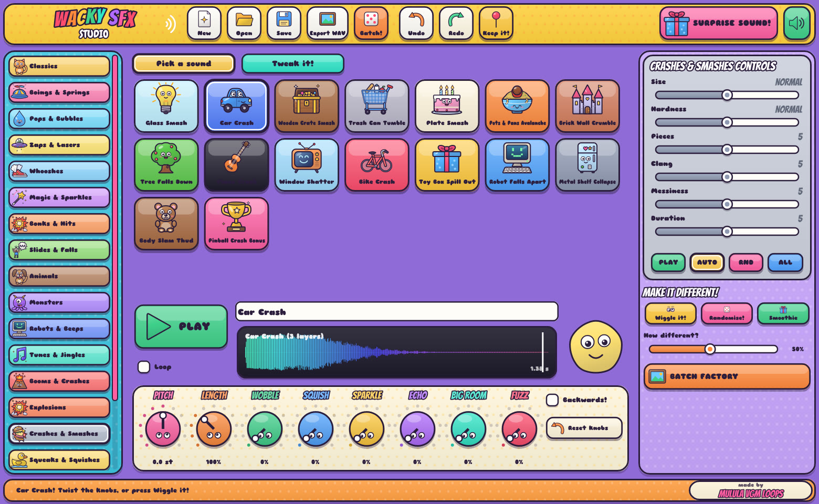819x504 pixels.
Task: Undo the last action
Action: [x=416, y=23]
